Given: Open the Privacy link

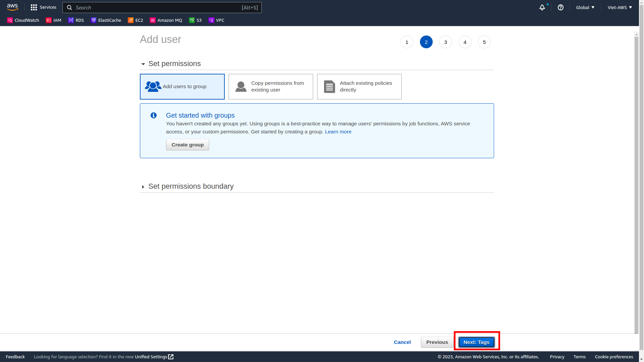Looking at the screenshot, I should click(x=557, y=357).
